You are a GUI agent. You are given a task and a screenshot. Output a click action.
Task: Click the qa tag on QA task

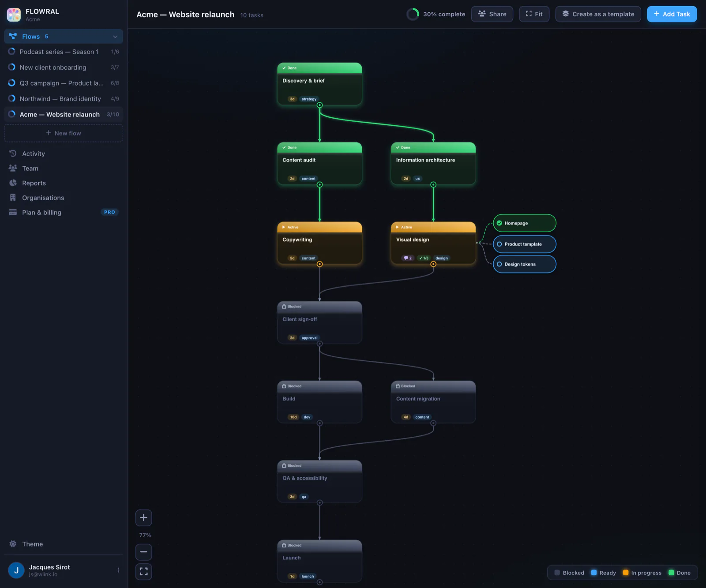pyautogui.click(x=304, y=497)
